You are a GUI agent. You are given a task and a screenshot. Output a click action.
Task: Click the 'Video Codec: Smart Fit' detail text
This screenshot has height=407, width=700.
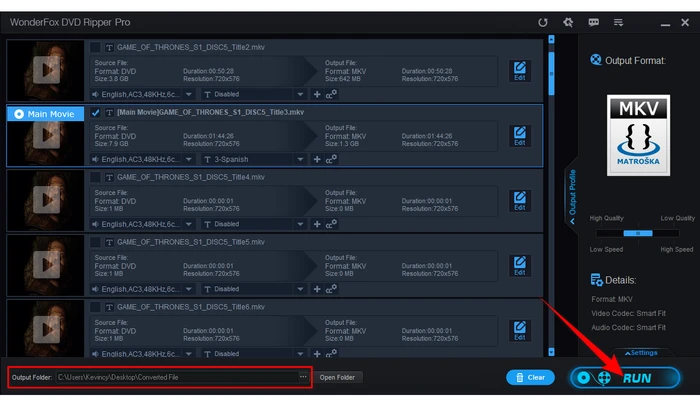pos(629,313)
